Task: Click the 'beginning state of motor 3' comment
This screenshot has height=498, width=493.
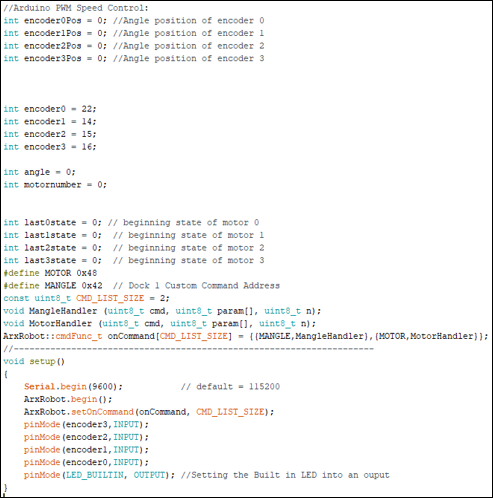Action: 188,260
